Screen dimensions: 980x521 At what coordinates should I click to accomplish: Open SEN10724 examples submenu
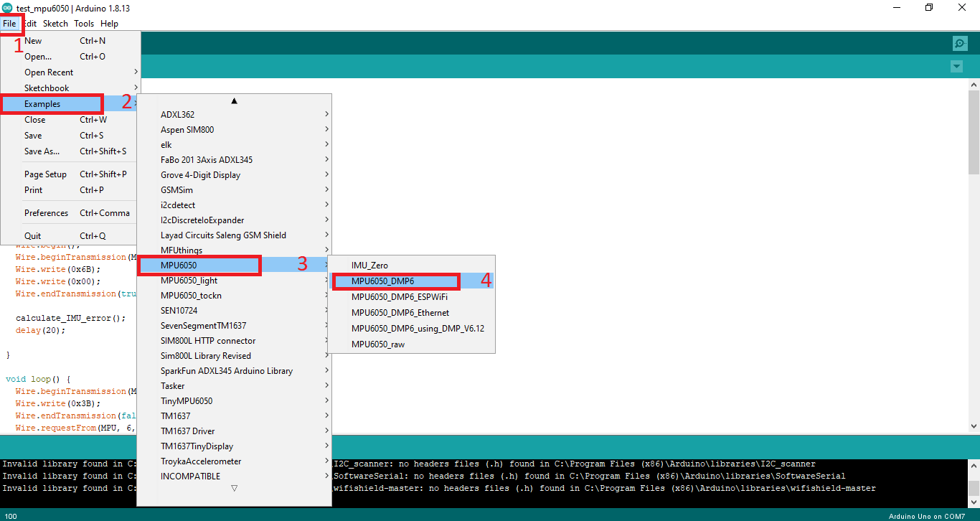pyautogui.click(x=234, y=311)
